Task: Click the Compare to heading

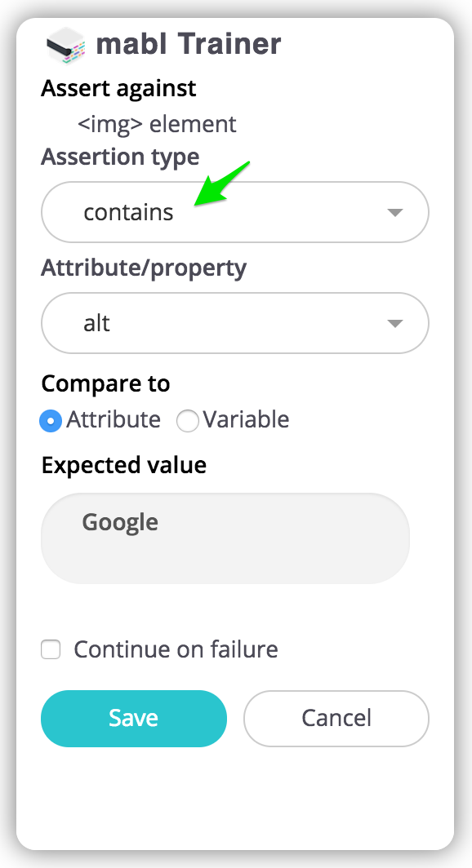Action: click(105, 383)
